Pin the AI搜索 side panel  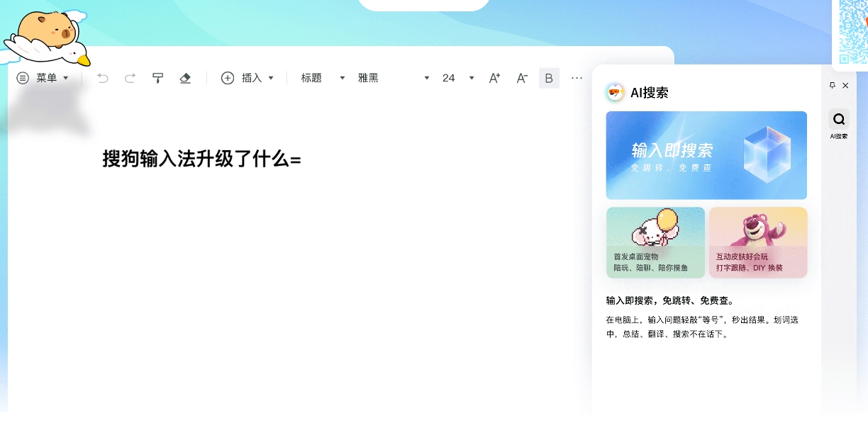pos(833,85)
